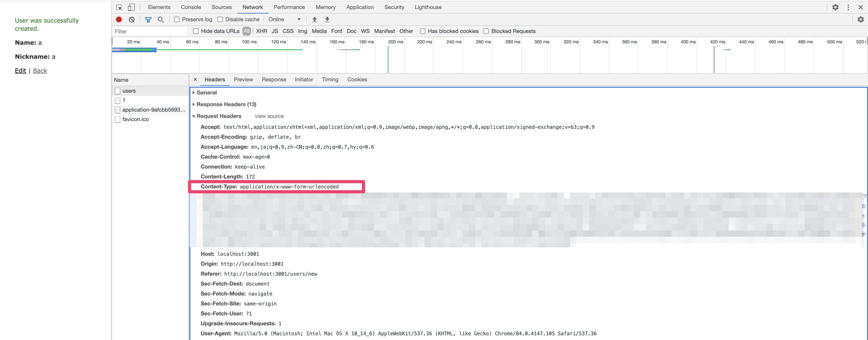
Task: Enable the Preserve log checkbox
Action: tap(177, 19)
